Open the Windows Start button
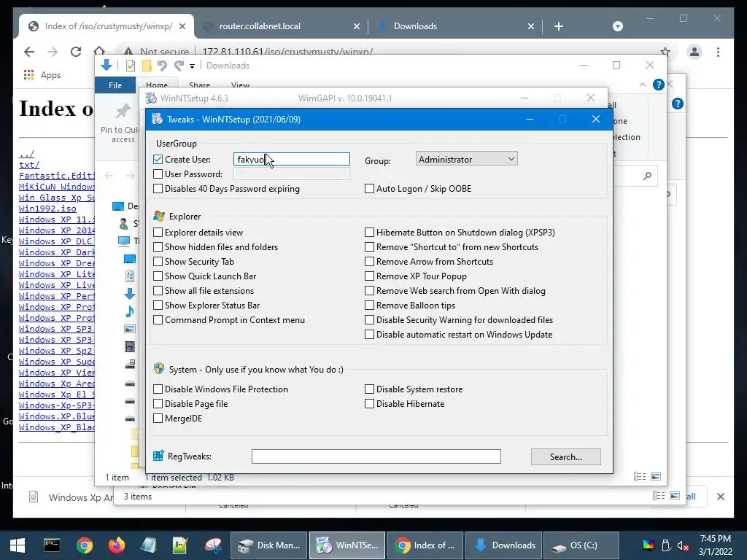 [x=18, y=545]
